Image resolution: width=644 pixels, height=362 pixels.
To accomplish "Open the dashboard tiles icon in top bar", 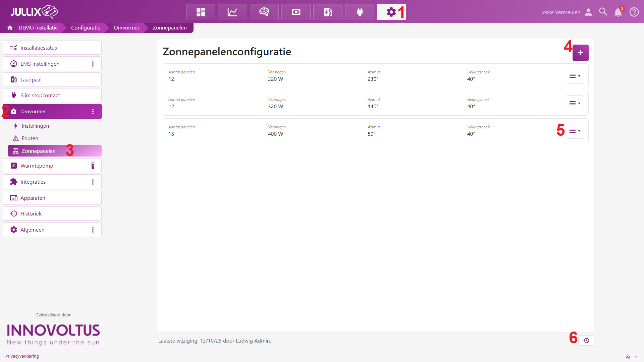I will point(201,12).
